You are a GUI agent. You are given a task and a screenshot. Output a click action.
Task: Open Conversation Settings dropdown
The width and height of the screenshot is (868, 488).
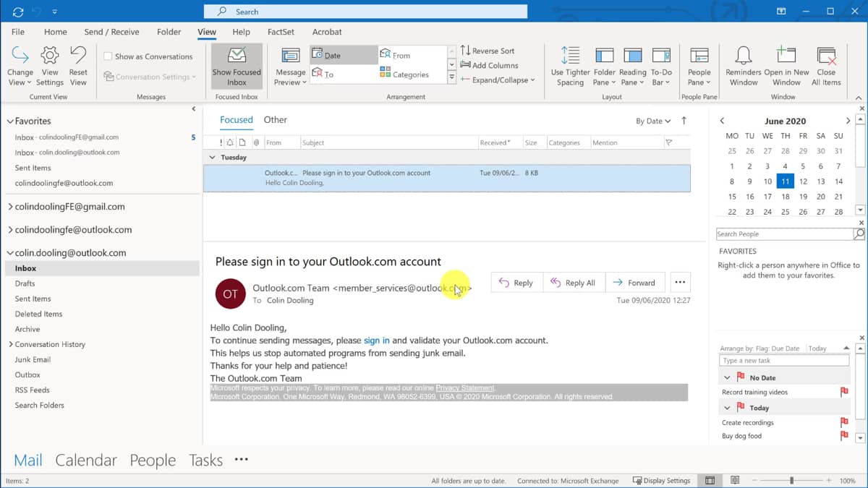tap(150, 77)
